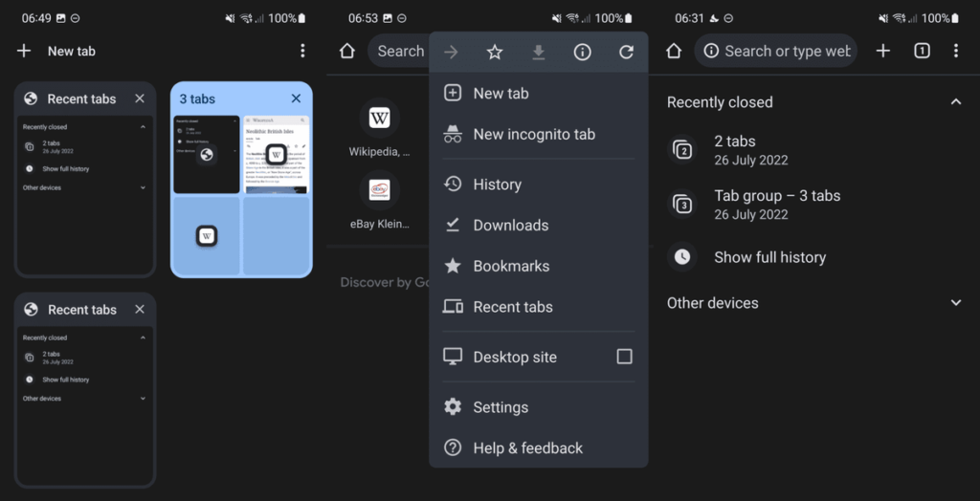Bookmark page with the star icon
The width and height of the screenshot is (980, 501).
(x=495, y=53)
